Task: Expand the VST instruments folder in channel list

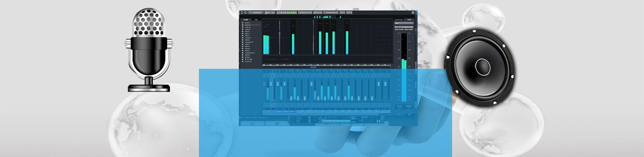Action: (x=246, y=59)
